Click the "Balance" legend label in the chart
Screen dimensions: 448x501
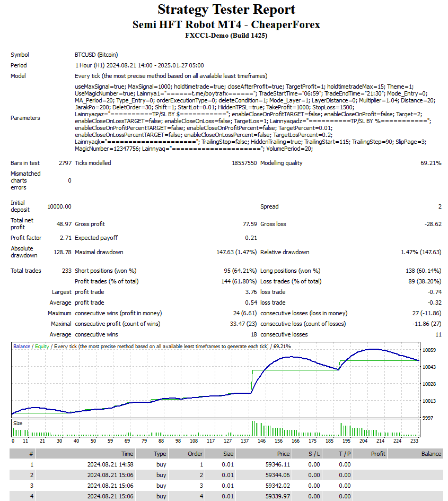[22, 347]
